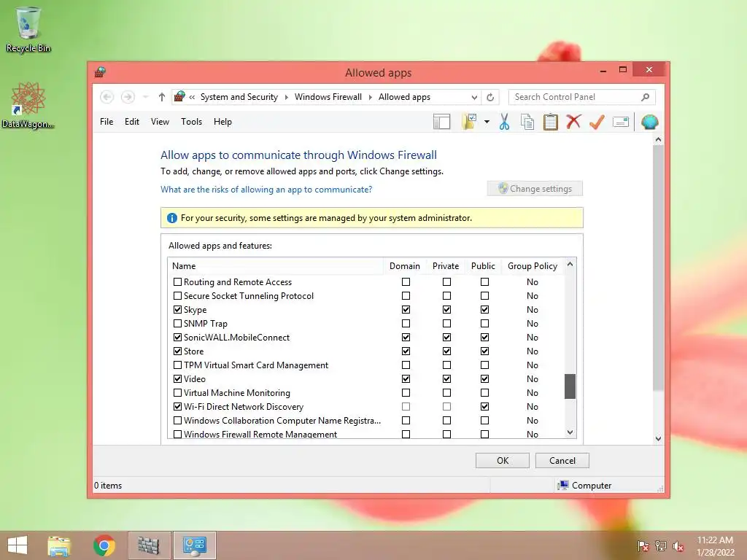Expand the folder options icon dropdown arrow
This screenshot has height=560, width=747.
pos(487,122)
